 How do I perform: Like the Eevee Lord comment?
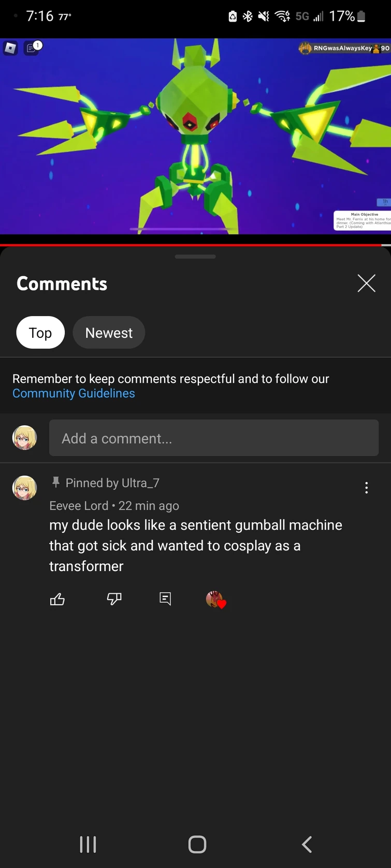(57, 599)
